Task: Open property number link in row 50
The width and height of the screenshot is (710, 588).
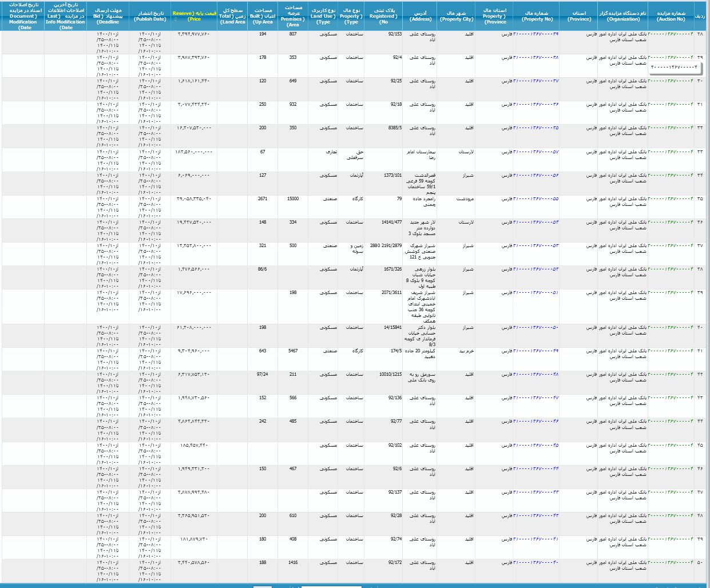Action: (536, 563)
